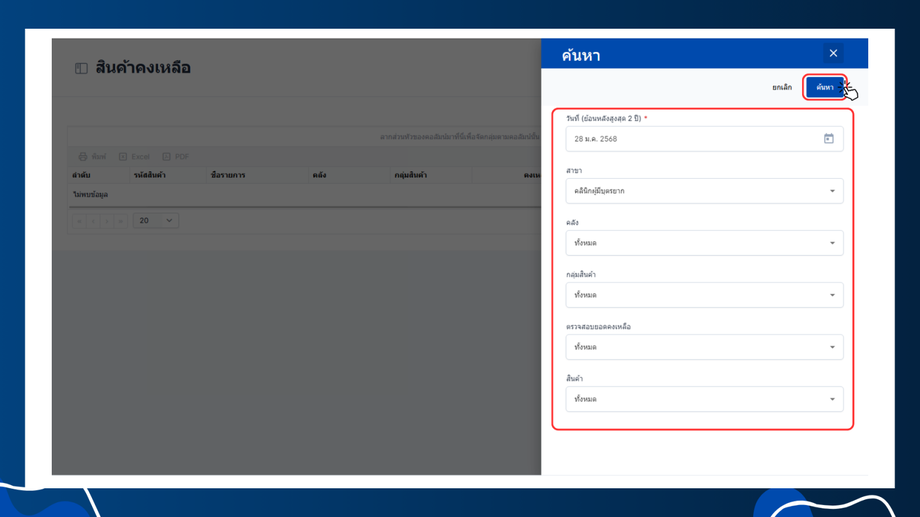The height and width of the screenshot is (517, 920).
Task: Open the สินค้า product dropdown
Action: click(x=704, y=399)
